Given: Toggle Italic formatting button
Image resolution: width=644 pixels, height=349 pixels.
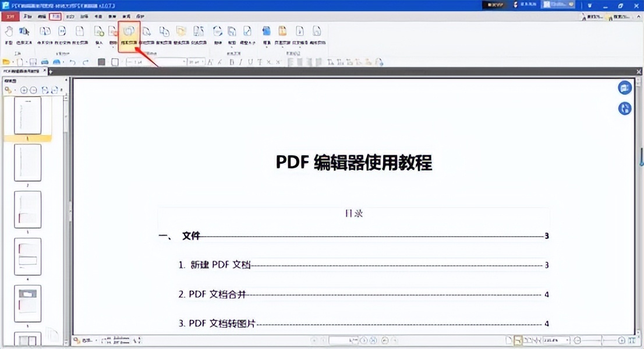Looking at the screenshot, I should 240,62.
